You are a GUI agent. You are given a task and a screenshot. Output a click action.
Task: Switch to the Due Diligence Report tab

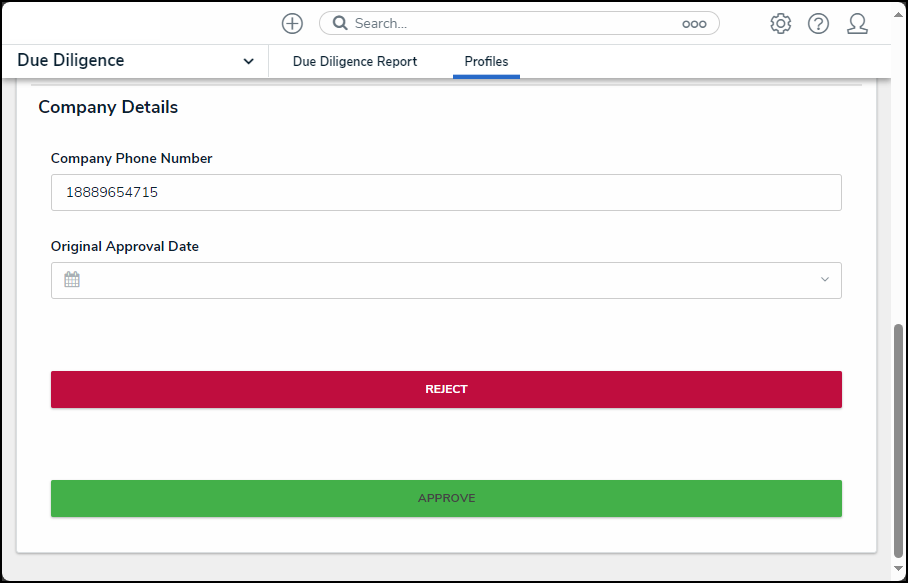pyautogui.click(x=354, y=61)
